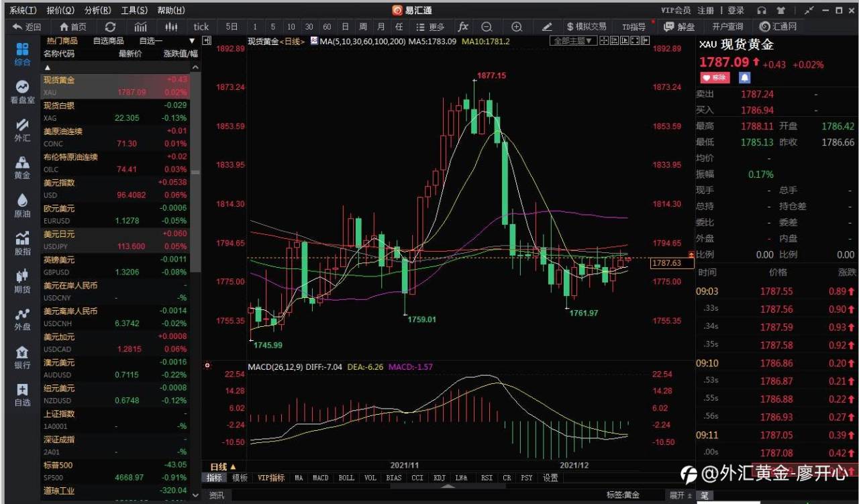Expand the 日线 period selector below chart
The height and width of the screenshot is (504, 859).
point(223,466)
